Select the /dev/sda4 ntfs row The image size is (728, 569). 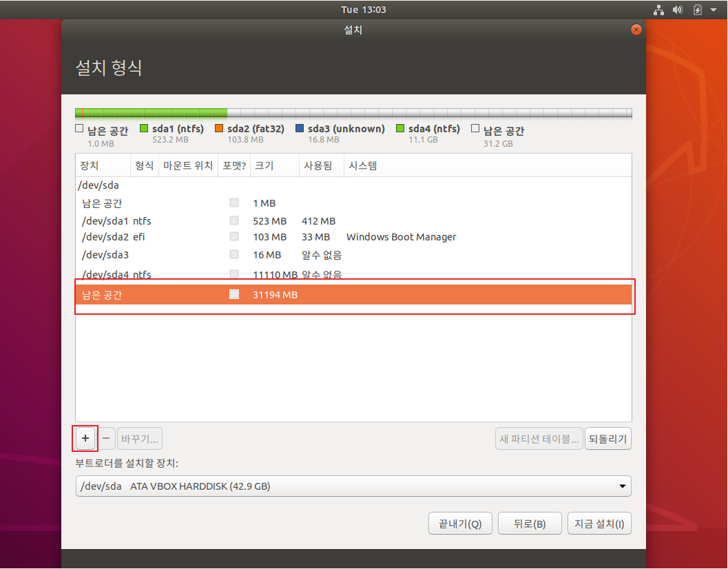[x=353, y=274]
